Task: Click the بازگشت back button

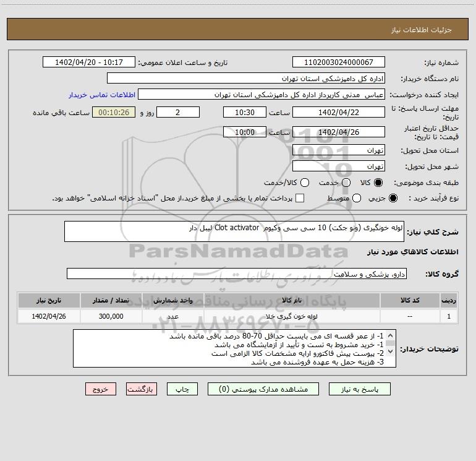Action: (142, 389)
